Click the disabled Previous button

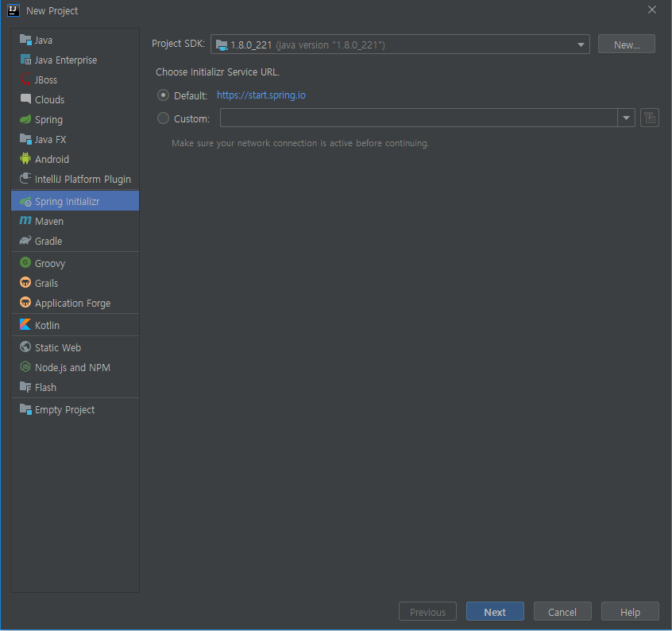(427, 611)
